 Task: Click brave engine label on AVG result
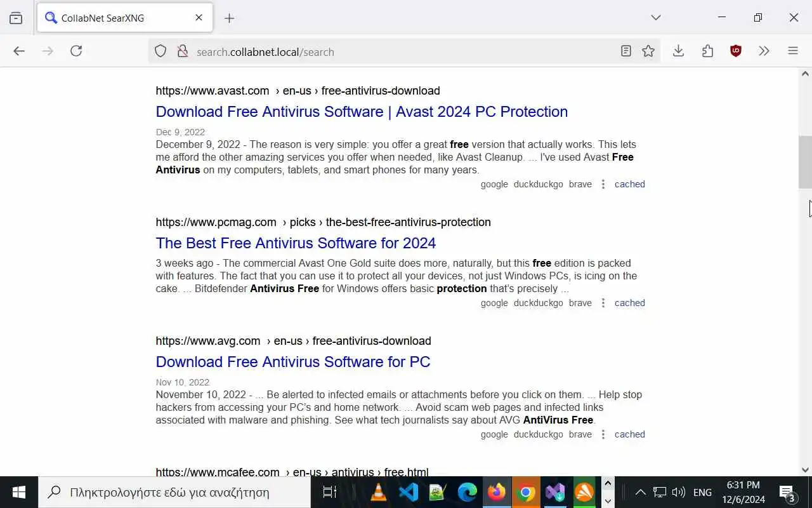[x=580, y=434]
